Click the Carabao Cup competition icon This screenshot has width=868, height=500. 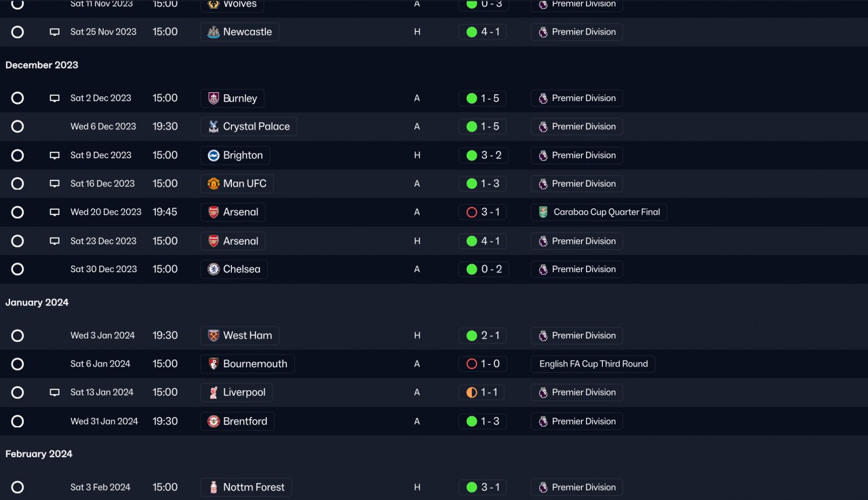(x=543, y=212)
